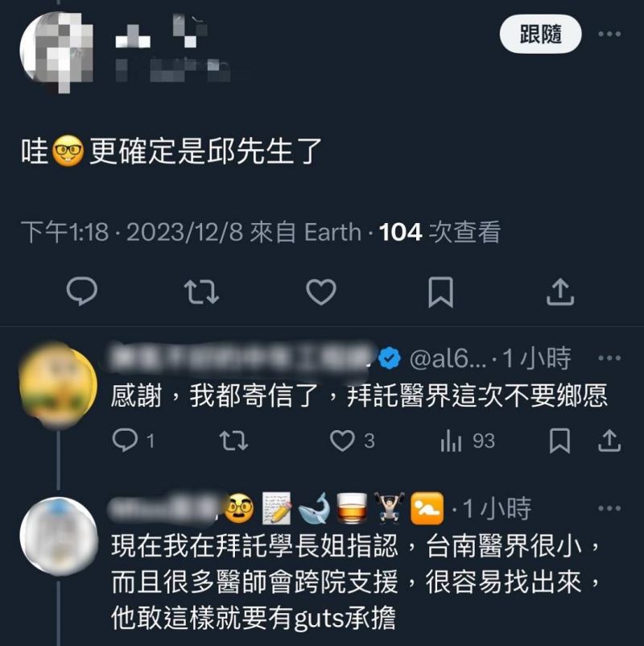Screen dimensions: 644x646
Task: Open replies on the 感謝 comment
Action: (134, 441)
